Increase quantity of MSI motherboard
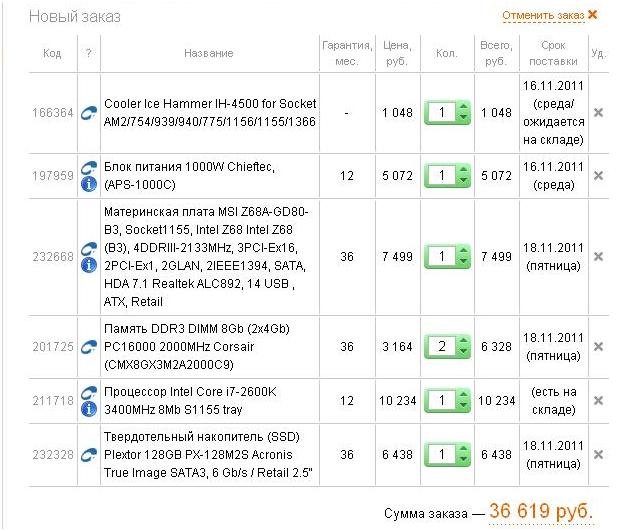The image size is (640, 531). pyautogui.click(x=462, y=251)
